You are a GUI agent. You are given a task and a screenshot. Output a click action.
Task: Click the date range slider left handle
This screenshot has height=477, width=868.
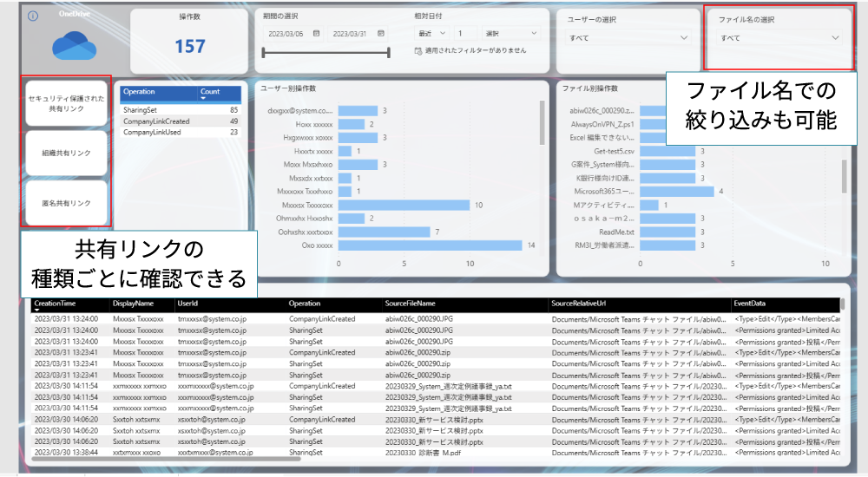[x=264, y=52]
